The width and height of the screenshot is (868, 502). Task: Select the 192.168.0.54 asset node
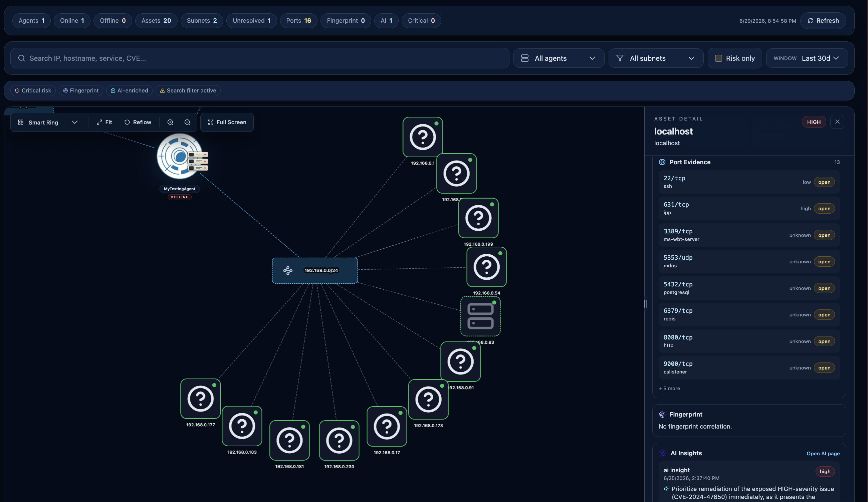[487, 267]
